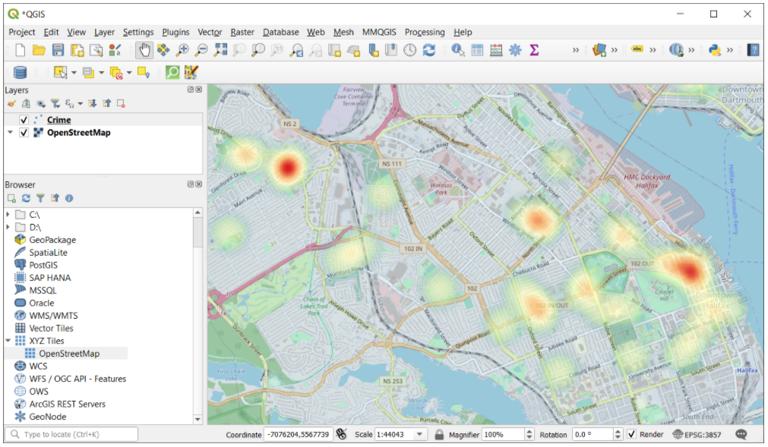Viewport: 768px width, 447px height.
Task: Open the Layer menu
Action: pyautogui.click(x=104, y=32)
